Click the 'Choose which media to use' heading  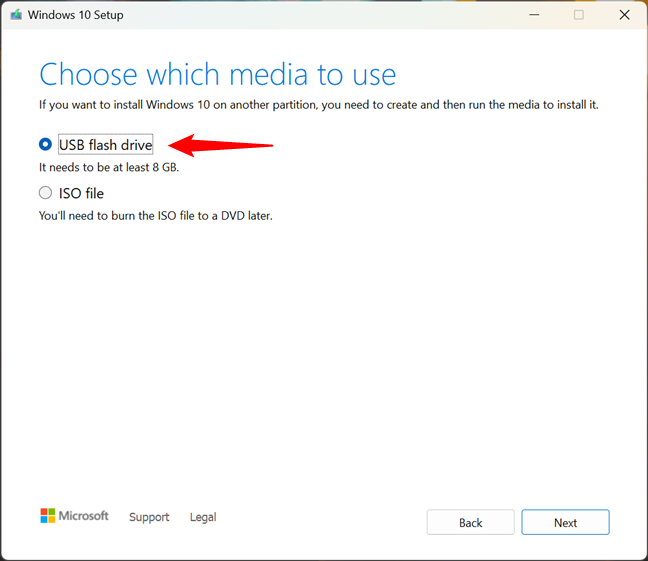218,74
